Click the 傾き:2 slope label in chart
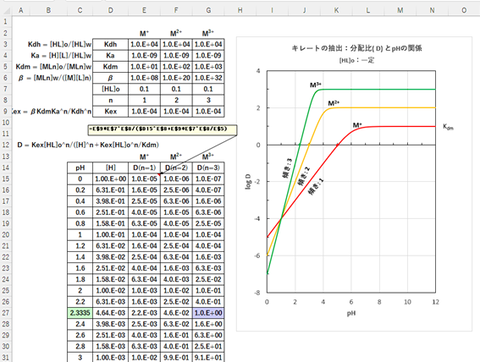 (x=304, y=176)
